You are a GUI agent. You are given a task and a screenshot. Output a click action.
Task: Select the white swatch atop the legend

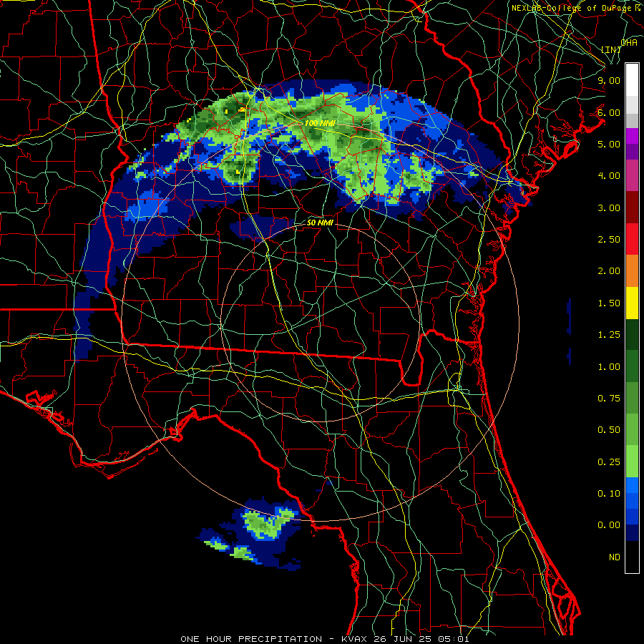[x=632, y=80]
